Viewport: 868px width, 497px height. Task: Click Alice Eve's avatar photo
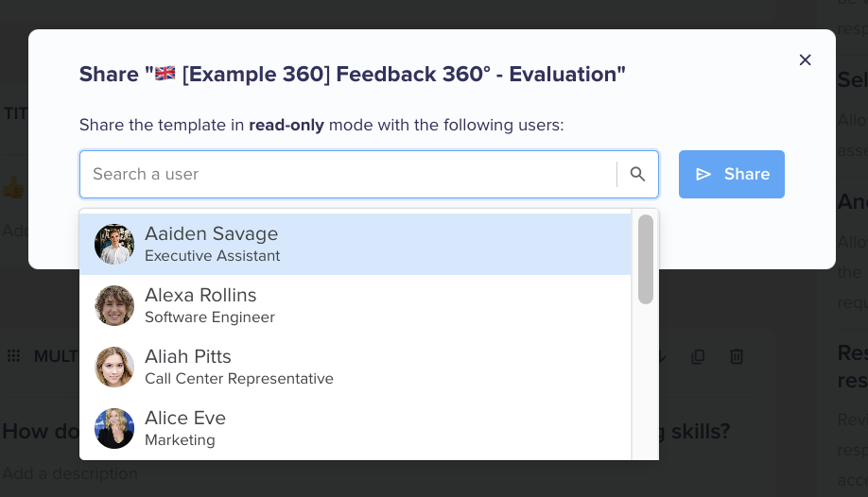[x=114, y=428]
